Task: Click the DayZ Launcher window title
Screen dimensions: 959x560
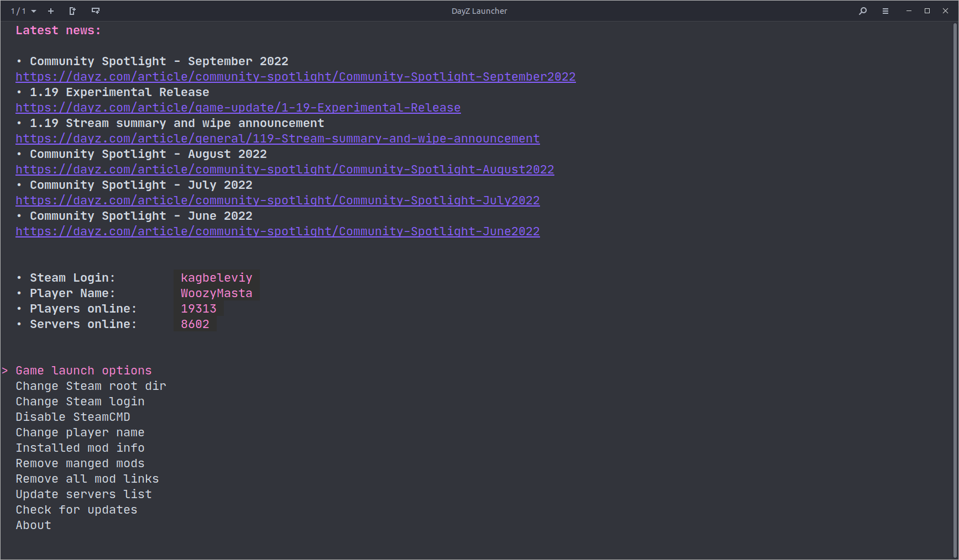Action: click(x=479, y=11)
